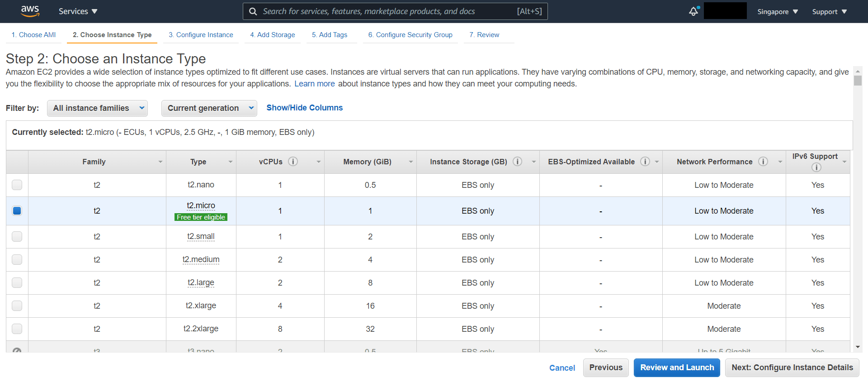Click the Show/Hide Columns link
The width and height of the screenshot is (868, 387).
(x=305, y=108)
